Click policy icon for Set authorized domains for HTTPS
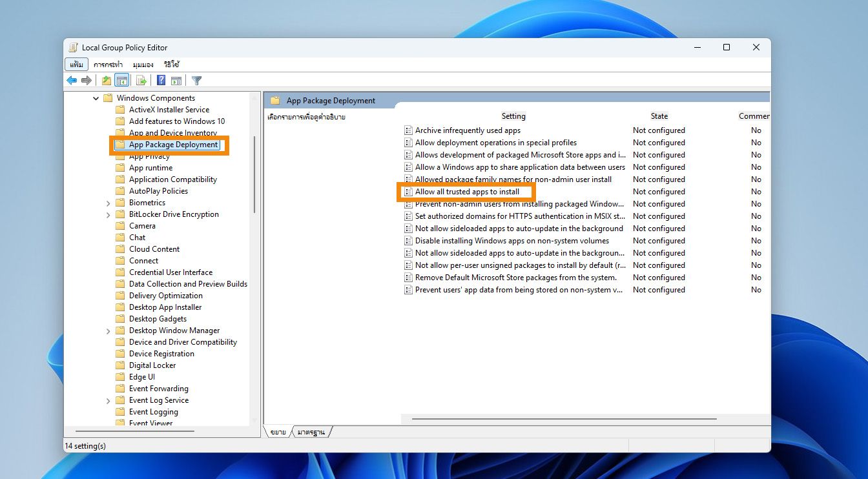The height and width of the screenshot is (479, 868). pos(408,216)
